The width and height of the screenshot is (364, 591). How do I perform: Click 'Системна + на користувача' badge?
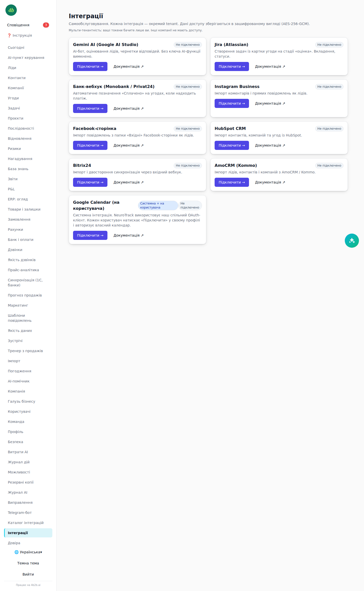[158, 206]
